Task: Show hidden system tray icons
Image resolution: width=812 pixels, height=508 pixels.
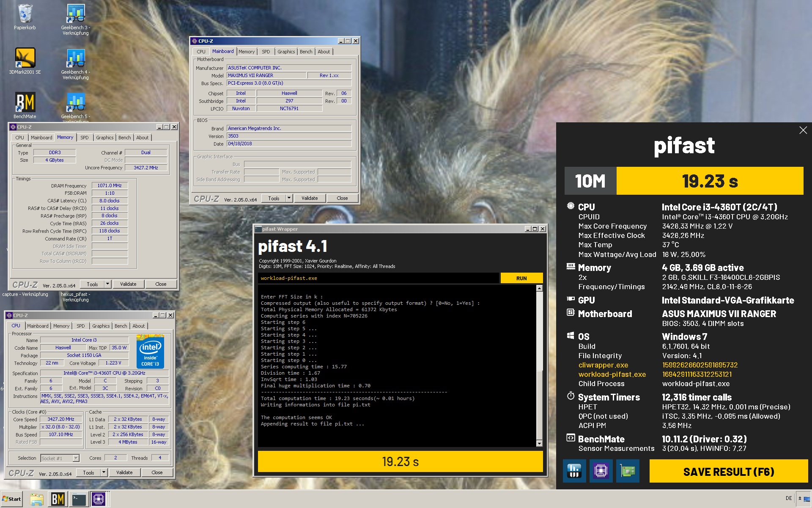Action: pos(799,499)
